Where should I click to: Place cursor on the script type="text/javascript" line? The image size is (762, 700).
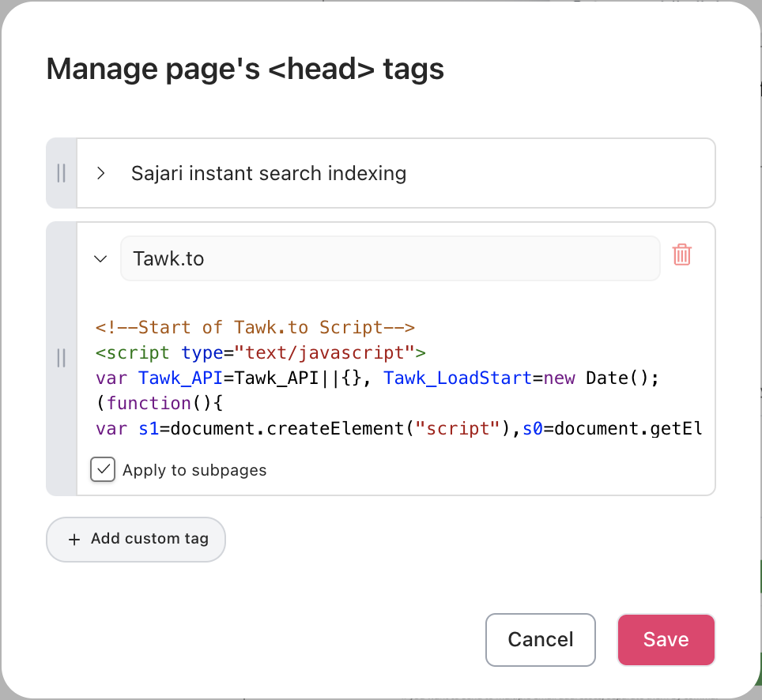[260, 352]
